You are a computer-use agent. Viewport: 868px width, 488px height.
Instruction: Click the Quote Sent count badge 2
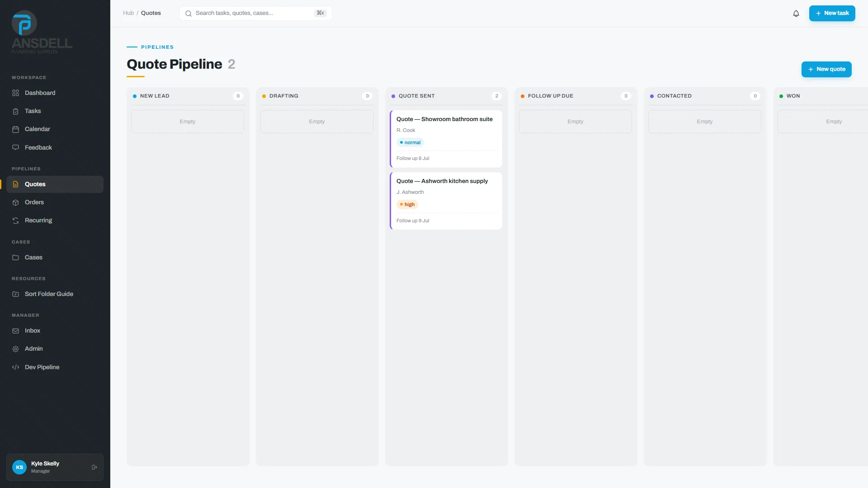click(496, 96)
